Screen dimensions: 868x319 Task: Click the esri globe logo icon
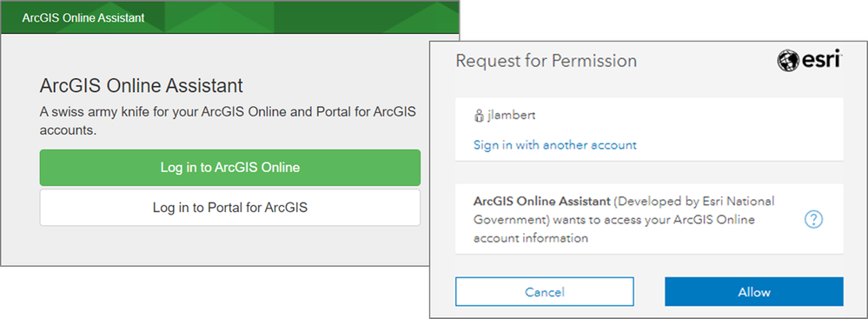788,60
